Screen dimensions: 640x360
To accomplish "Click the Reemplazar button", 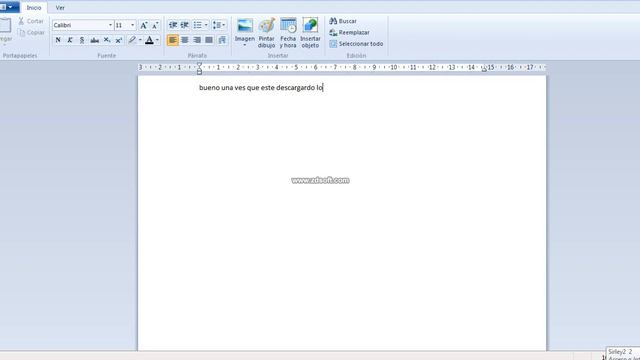I will [x=349, y=32].
